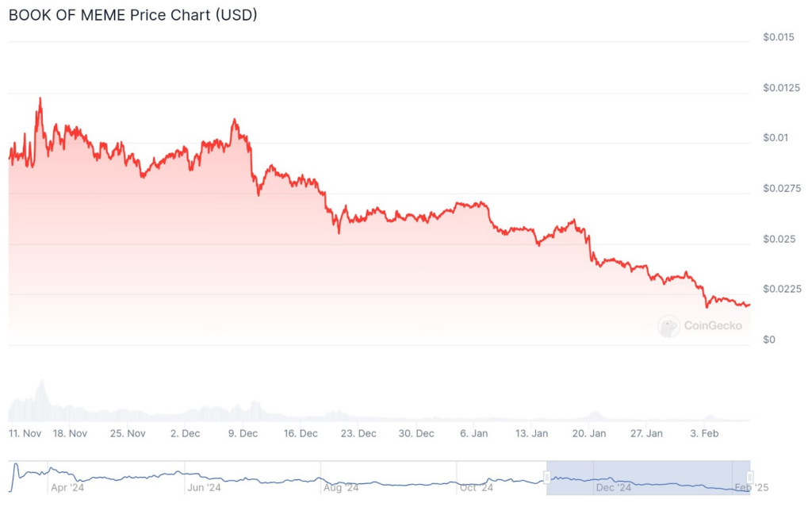The width and height of the screenshot is (812, 507).
Task: Click the $0 price axis label
Action: pos(768,340)
